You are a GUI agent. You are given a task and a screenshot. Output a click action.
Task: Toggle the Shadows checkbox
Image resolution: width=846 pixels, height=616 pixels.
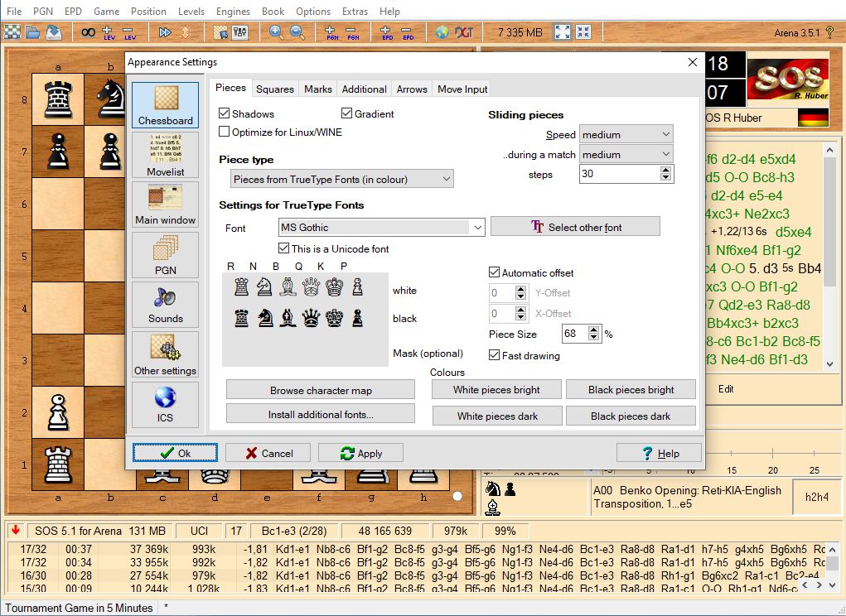click(x=225, y=113)
